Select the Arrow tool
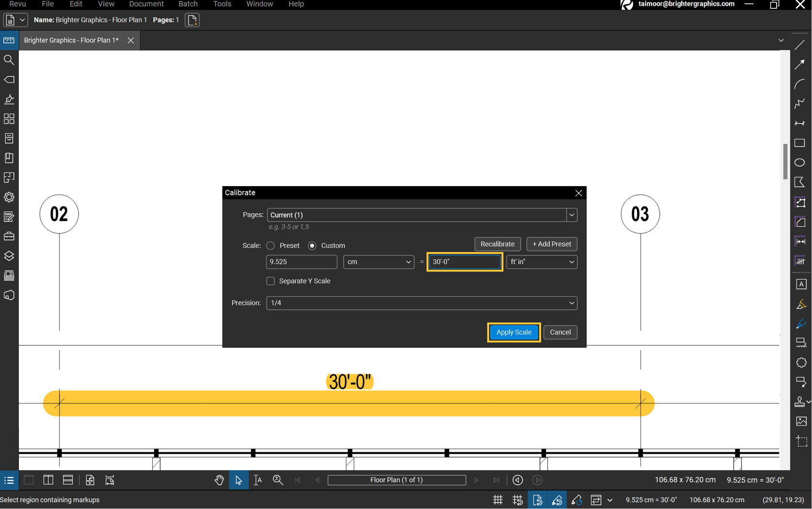Viewport: 812px width, 509px height. pyautogui.click(x=800, y=64)
